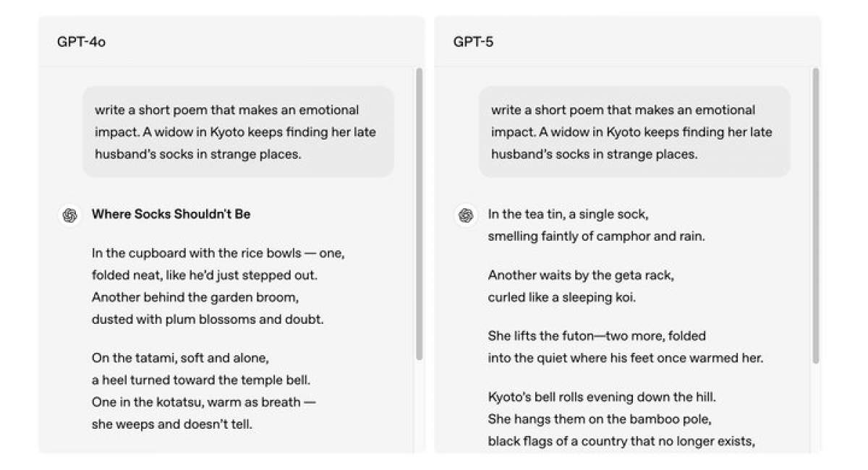Click the line 'she weeps and doesn't tell'

[172, 424]
